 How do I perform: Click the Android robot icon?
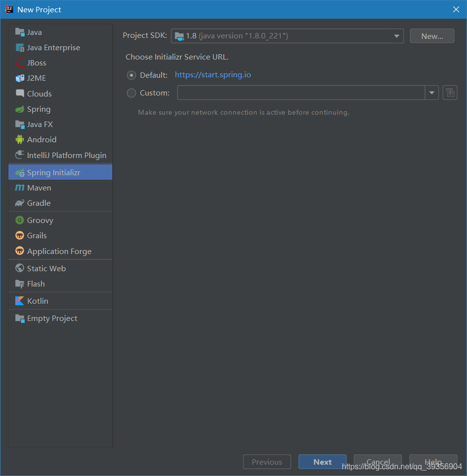click(20, 139)
